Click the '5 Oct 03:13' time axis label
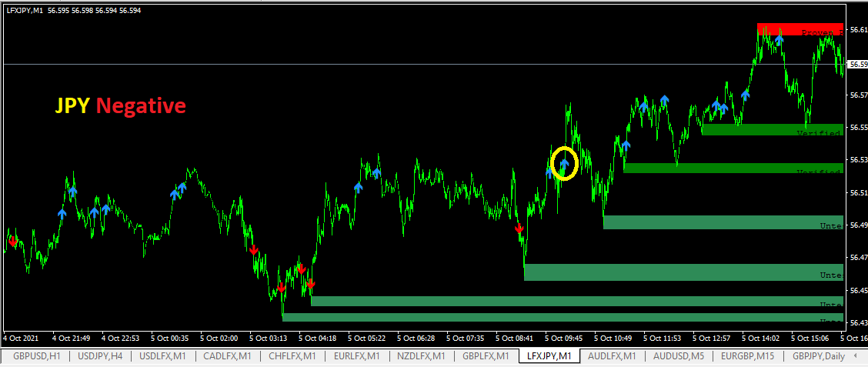868x367 pixels. click(268, 338)
